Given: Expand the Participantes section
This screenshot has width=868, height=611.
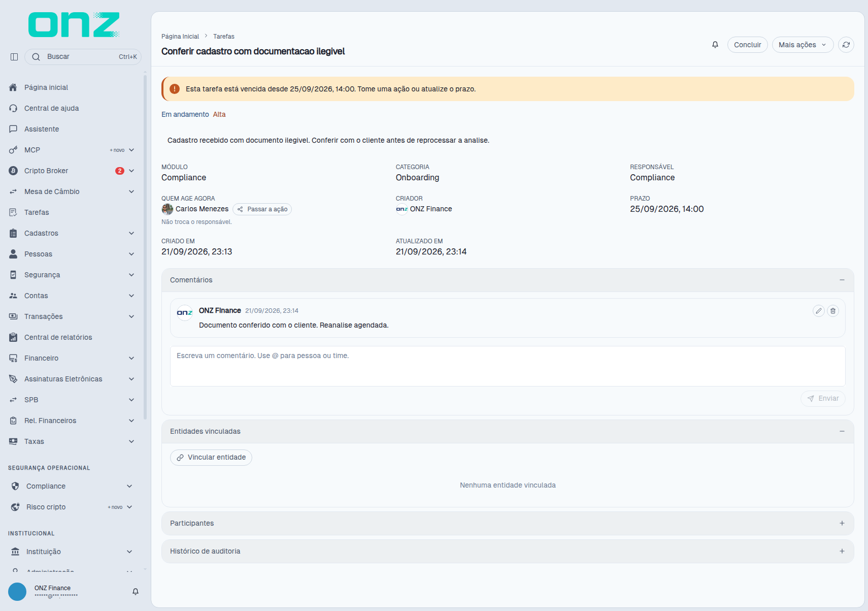Looking at the screenshot, I should point(842,523).
